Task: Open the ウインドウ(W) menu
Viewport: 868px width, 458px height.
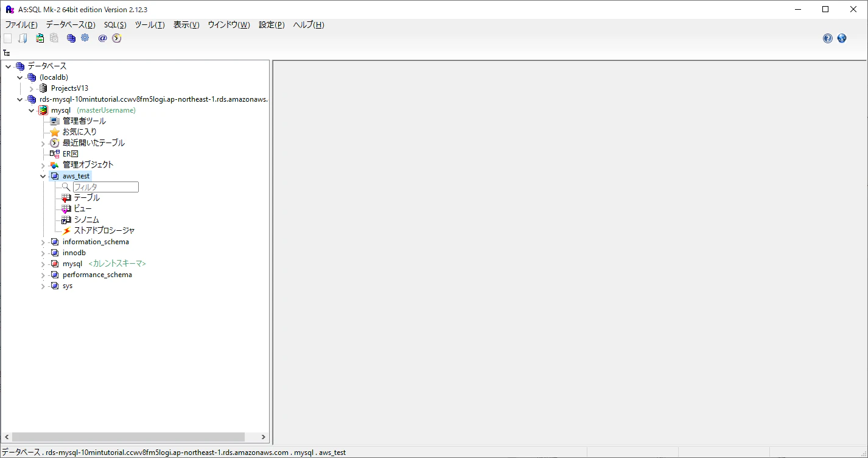Action: tap(229, 25)
